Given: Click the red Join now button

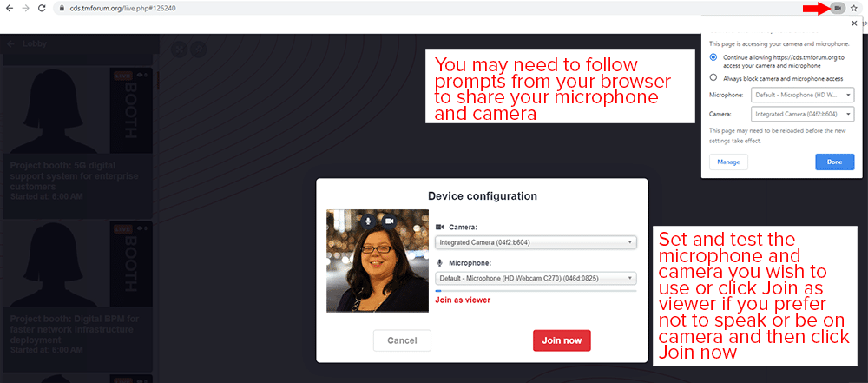Looking at the screenshot, I should (562, 340).
